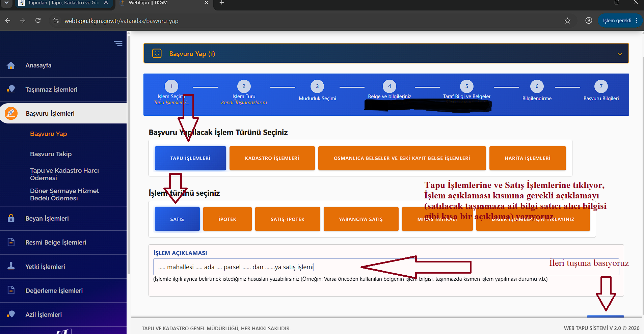
Task: Open Başvuru Takip submenu link
Action: (51, 154)
